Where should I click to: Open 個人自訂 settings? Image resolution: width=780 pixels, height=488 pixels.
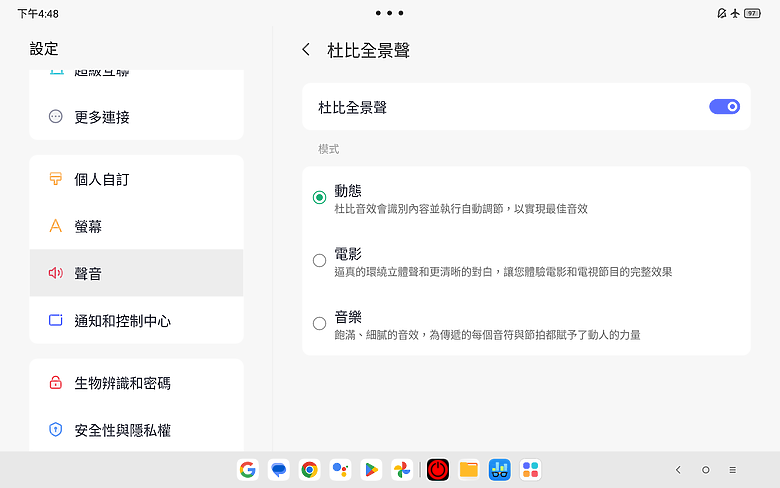(x=136, y=179)
